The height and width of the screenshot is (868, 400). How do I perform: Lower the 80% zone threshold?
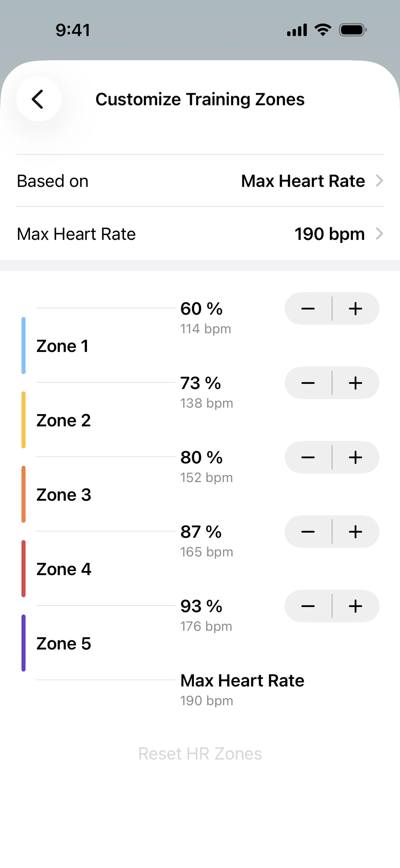coord(308,458)
